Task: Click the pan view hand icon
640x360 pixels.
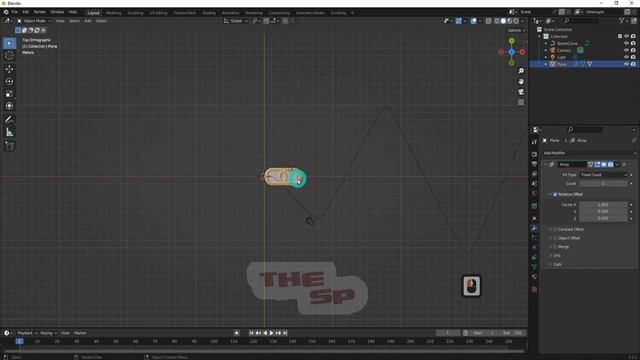Action: (521, 82)
